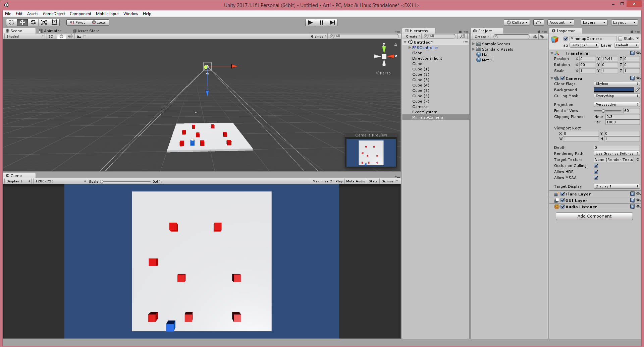Pick Background color with eyedropper

(x=637, y=90)
